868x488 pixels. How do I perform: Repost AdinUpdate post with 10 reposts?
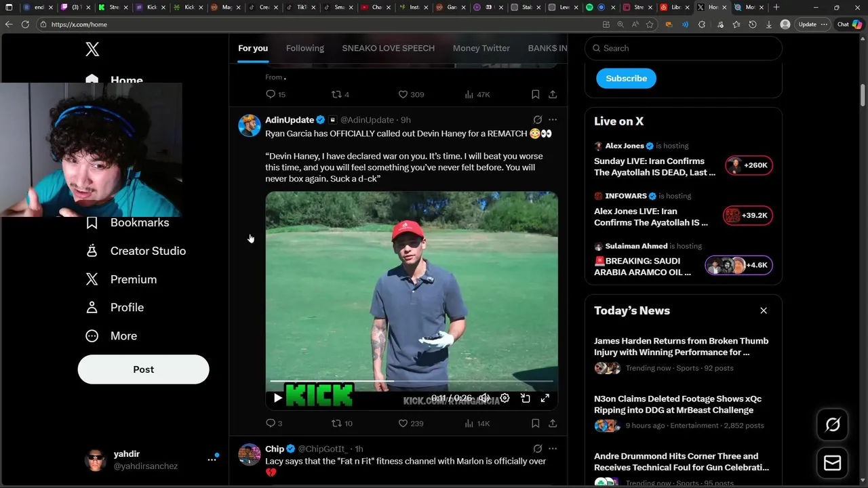(x=342, y=423)
